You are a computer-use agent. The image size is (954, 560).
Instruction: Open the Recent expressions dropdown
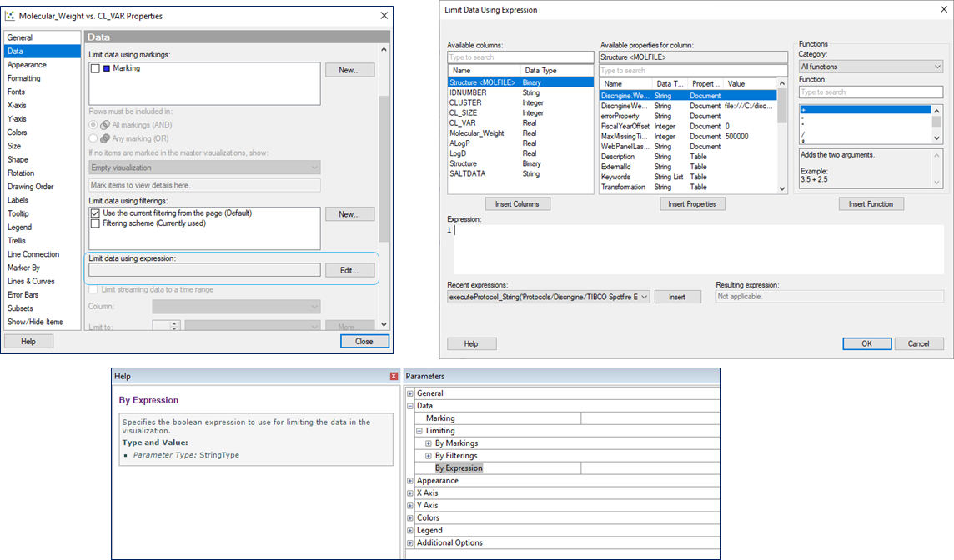548,297
